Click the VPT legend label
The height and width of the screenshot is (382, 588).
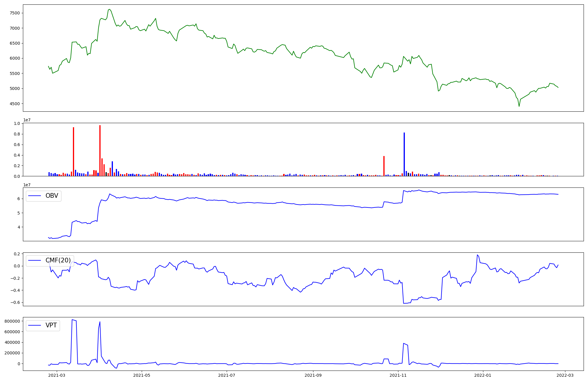pyautogui.click(x=51, y=325)
